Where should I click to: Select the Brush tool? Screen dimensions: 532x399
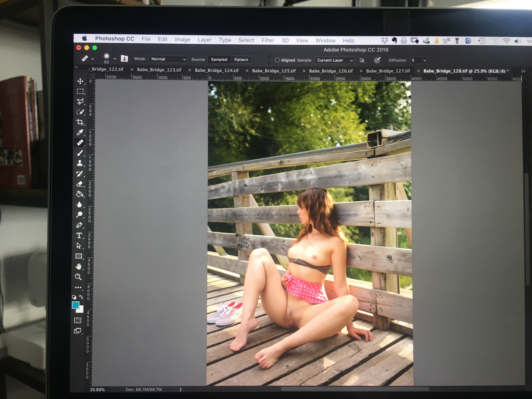pyautogui.click(x=80, y=153)
